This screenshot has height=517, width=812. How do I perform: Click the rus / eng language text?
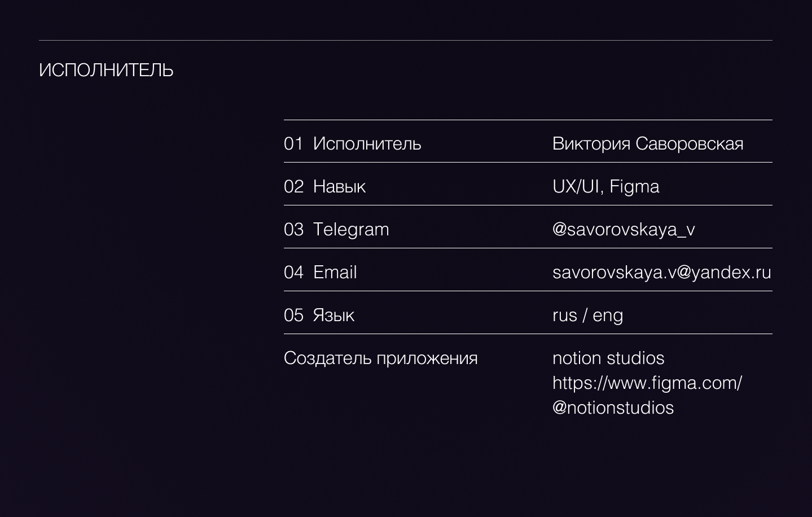(x=587, y=315)
